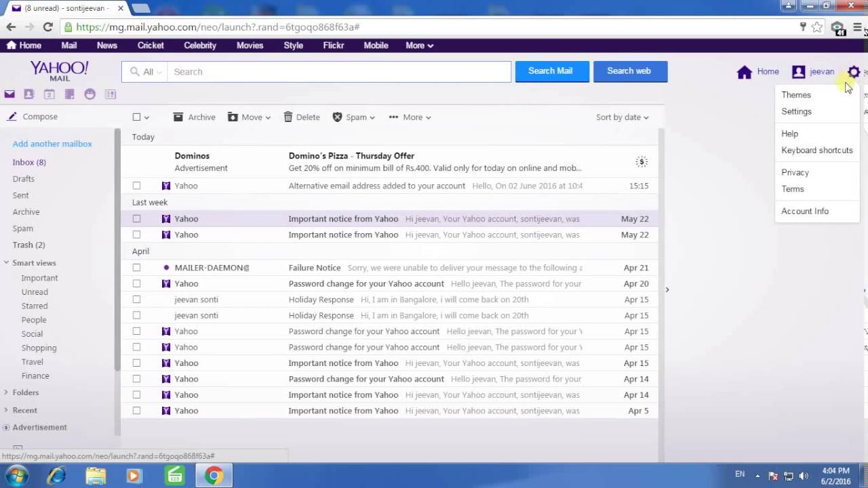This screenshot has width=868, height=488.
Task: Open the Notepad icon under logo
Action: 69,94
